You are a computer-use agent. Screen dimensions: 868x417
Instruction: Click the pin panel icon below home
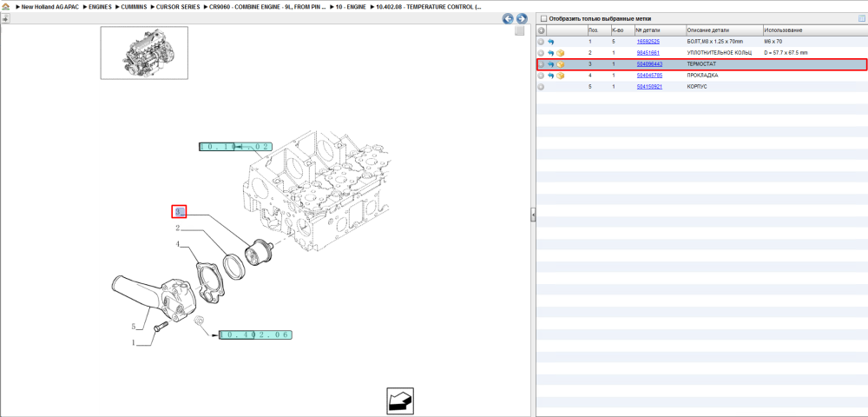point(5,18)
